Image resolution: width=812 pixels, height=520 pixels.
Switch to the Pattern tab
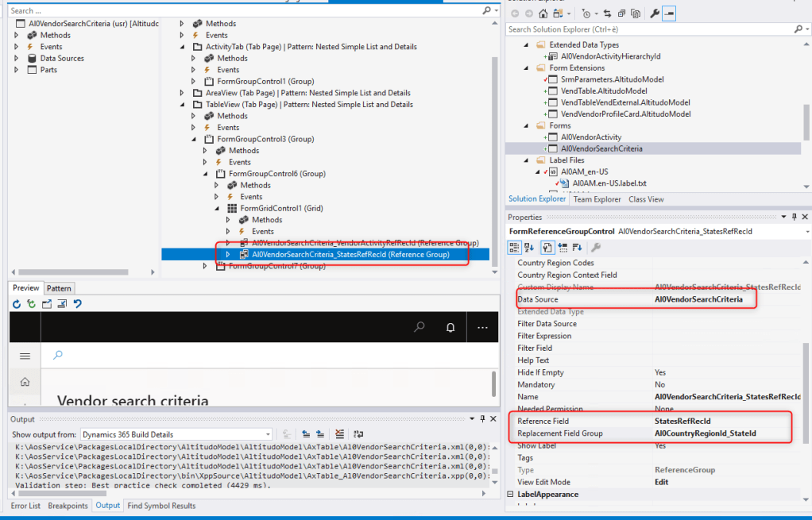(x=59, y=288)
